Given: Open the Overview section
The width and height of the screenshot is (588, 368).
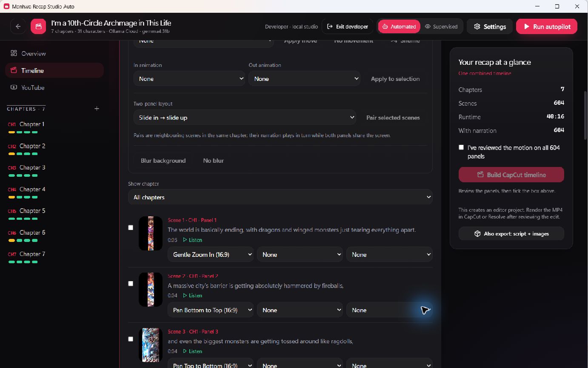Looking at the screenshot, I should (54, 53).
